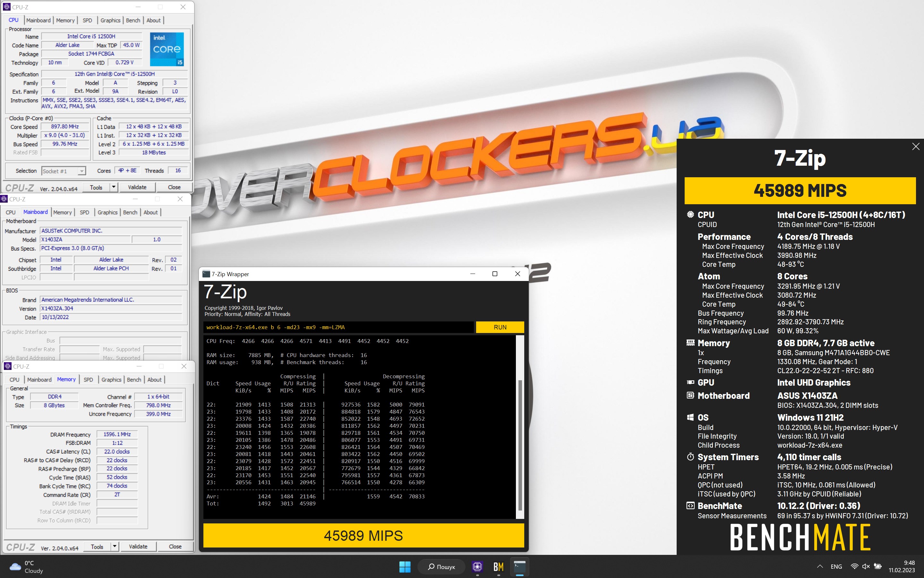924x578 pixels.
Task: Select Memory tab in middle CPU-Z window
Action: (x=62, y=212)
